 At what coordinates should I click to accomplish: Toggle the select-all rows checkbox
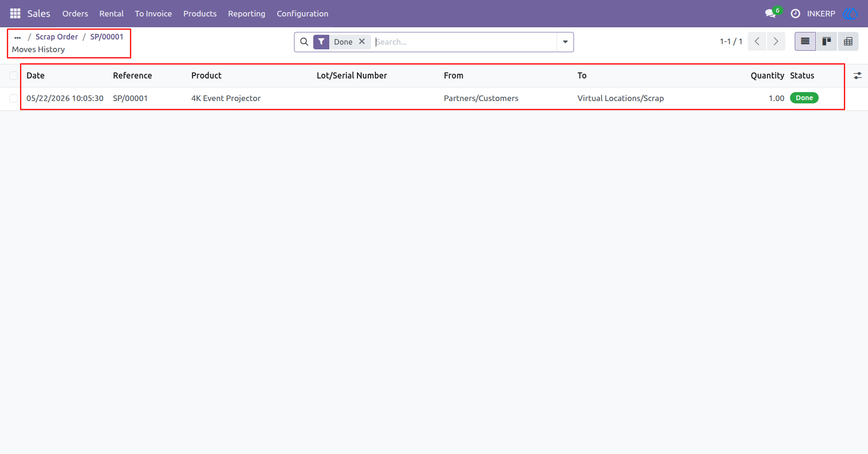[14, 76]
